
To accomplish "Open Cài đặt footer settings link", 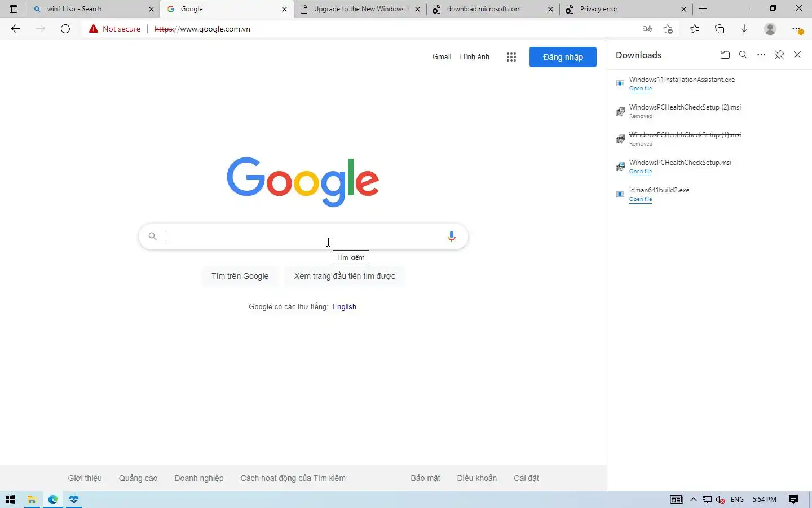I will pos(527,478).
